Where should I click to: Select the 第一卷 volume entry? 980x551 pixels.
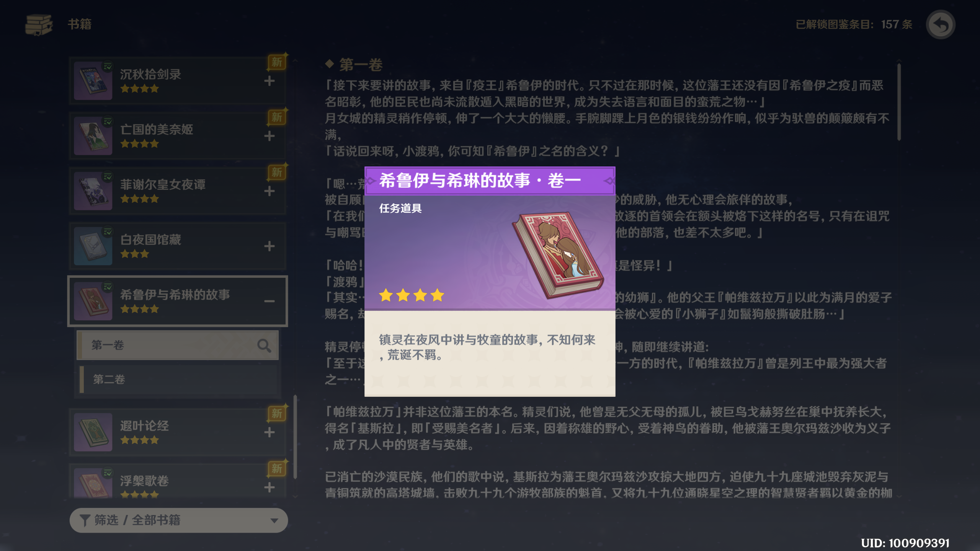point(178,345)
